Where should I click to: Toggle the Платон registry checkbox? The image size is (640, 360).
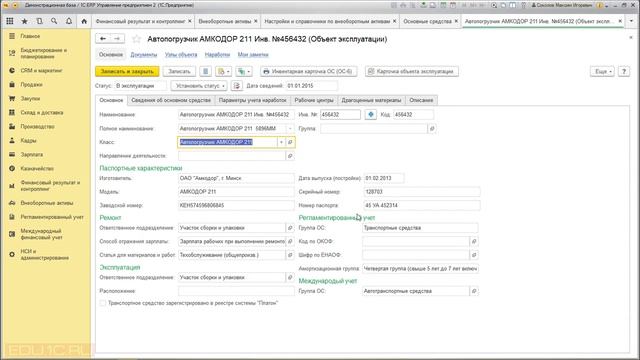click(x=103, y=303)
